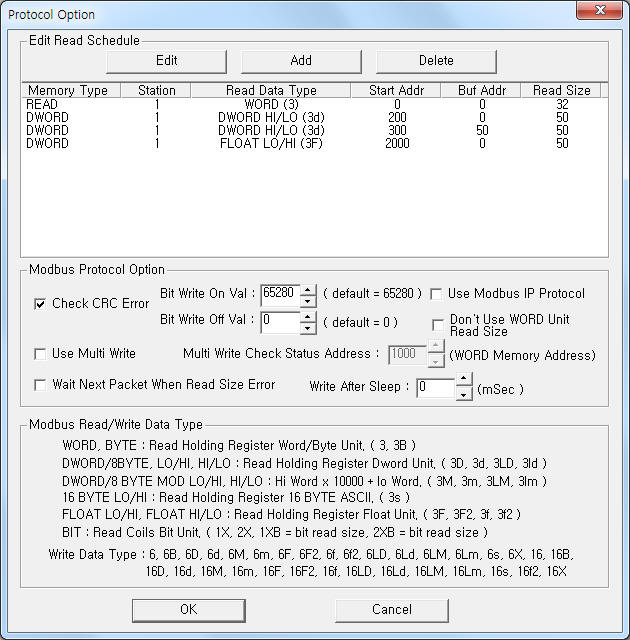630x640 pixels.
Task: Enable Wait Next Packet When Read Size Error
Action: pyautogui.click(x=41, y=384)
